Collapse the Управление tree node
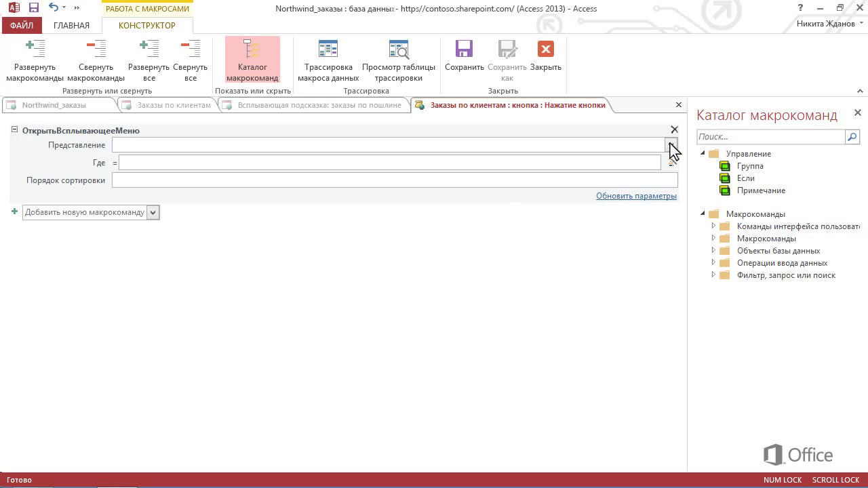 click(x=703, y=153)
